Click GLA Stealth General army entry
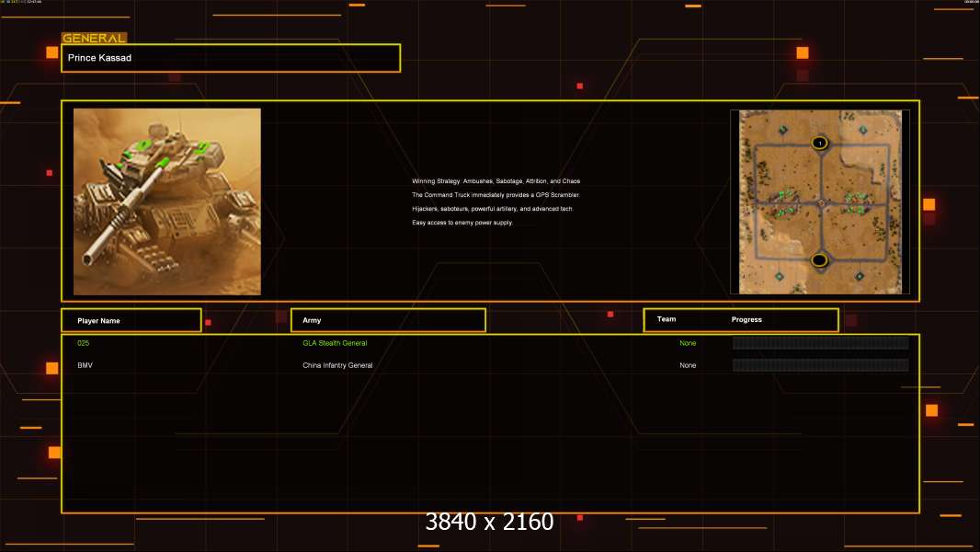Image resolution: width=980 pixels, height=552 pixels. pos(335,343)
